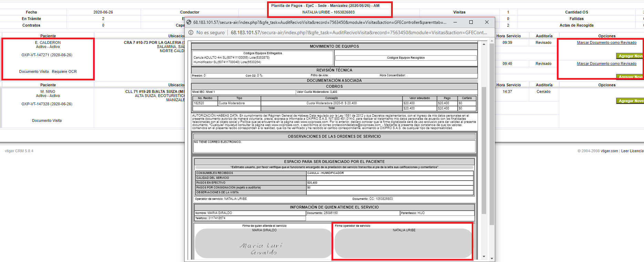Open Marcar Documento como Revisado link at 09:40
This screenshot has height=262, width=644.
pyautogui.click(x=606, y=64)
